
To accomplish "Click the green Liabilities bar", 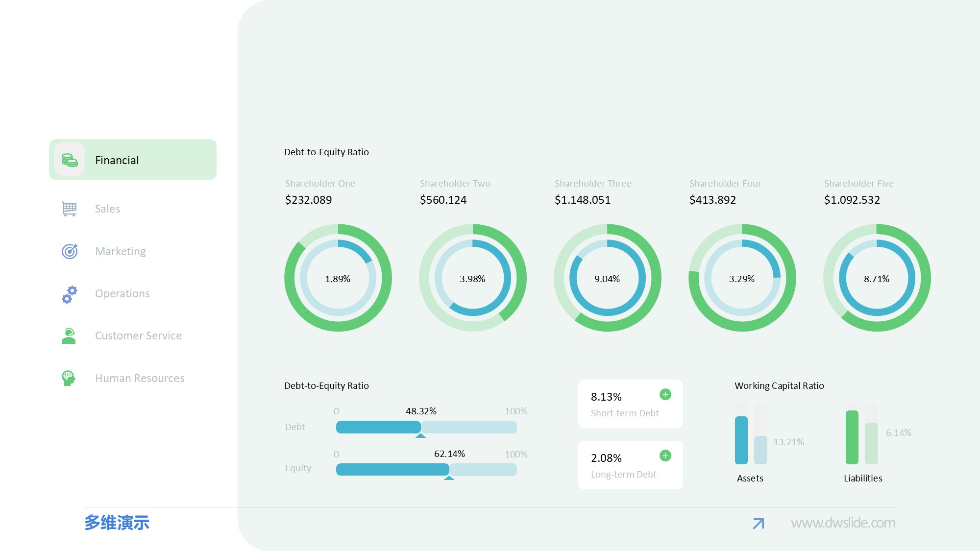I will (x=852, y=437).
